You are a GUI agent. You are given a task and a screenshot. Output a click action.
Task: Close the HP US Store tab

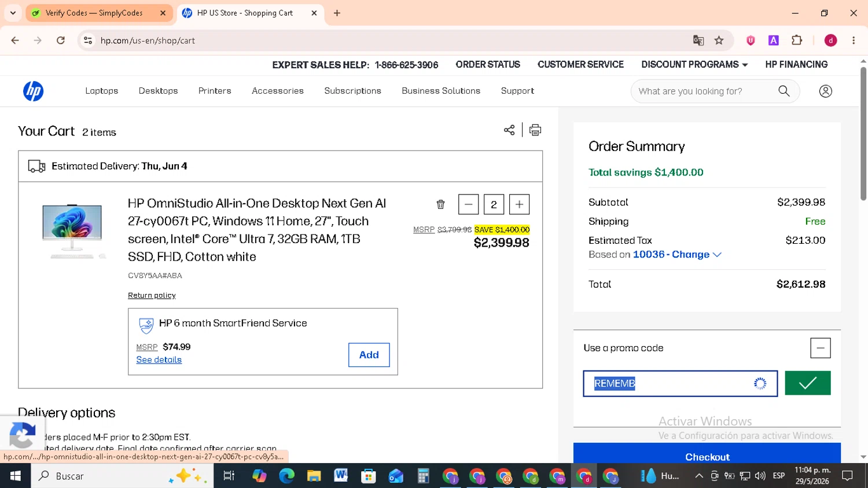point(314,13)
